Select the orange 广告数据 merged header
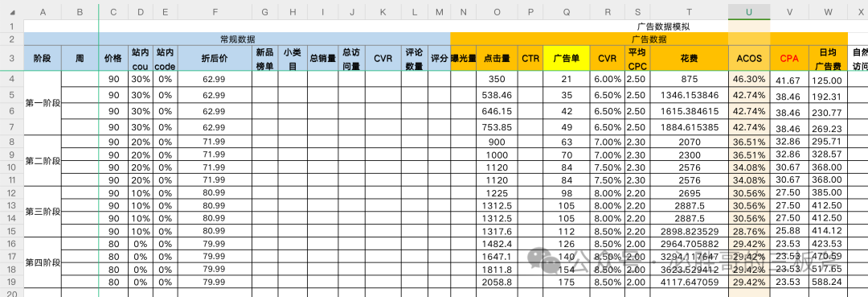 pos(649,39)
